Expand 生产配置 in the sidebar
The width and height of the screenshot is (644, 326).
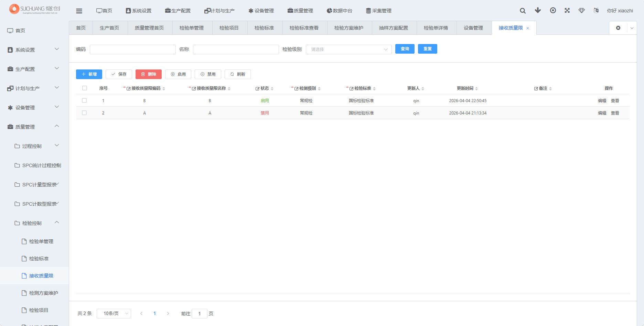34,69
